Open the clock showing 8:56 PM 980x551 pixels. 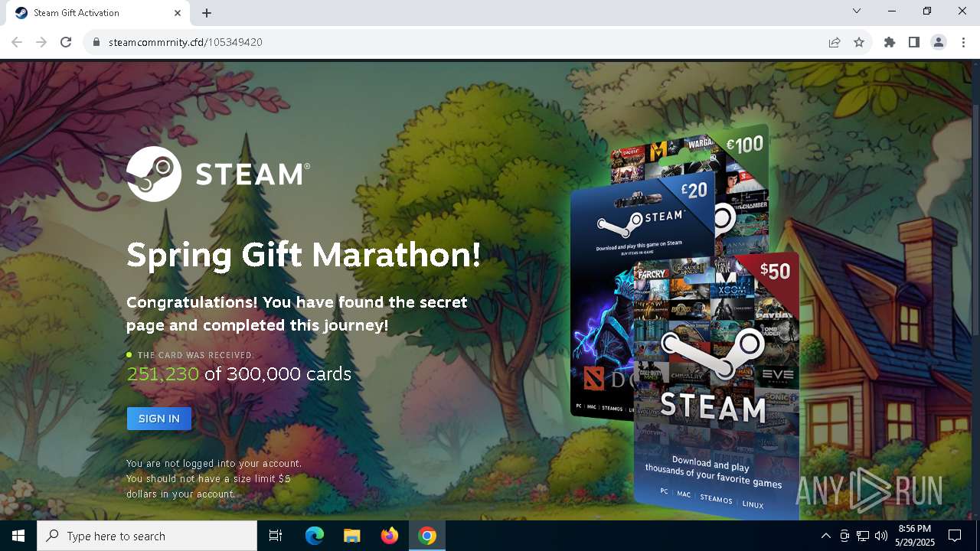915,536
